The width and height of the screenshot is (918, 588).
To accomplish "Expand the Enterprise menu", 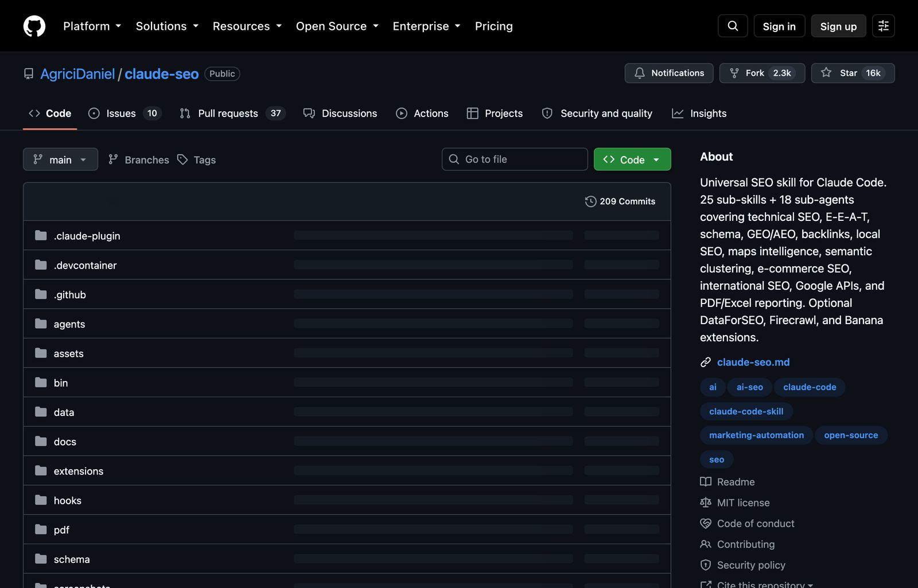I will 427,26.
